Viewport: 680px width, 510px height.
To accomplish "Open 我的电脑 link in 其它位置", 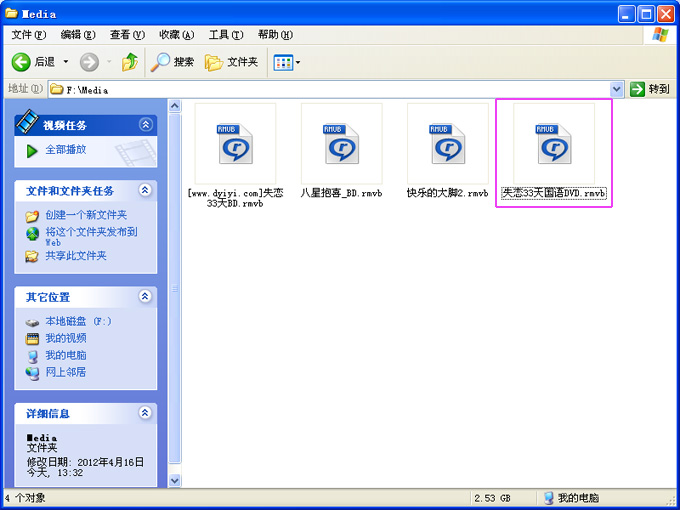I will [66, 355].
